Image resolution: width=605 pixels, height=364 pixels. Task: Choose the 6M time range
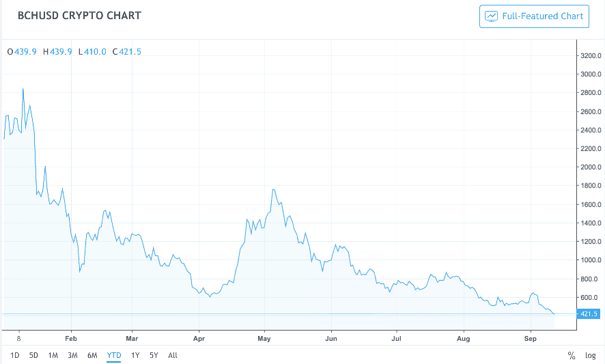[x=92, y=355]
